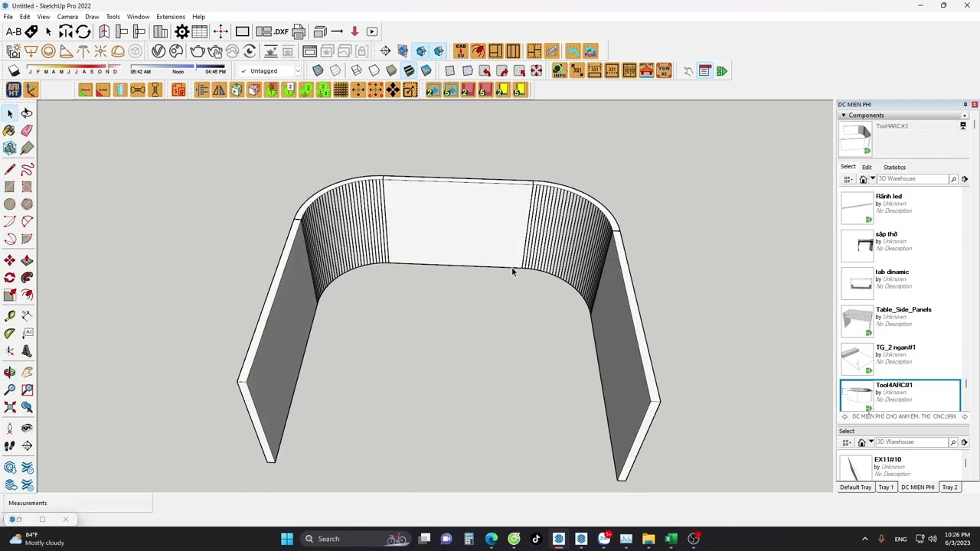Toggle secondary selection pane button
980x551 pixels.
tap(963, 126)
